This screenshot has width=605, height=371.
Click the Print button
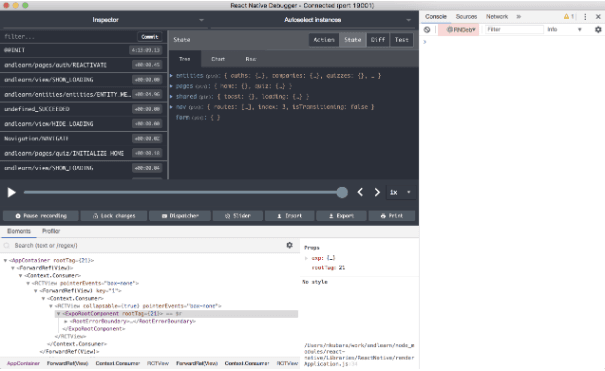(392, 216)
